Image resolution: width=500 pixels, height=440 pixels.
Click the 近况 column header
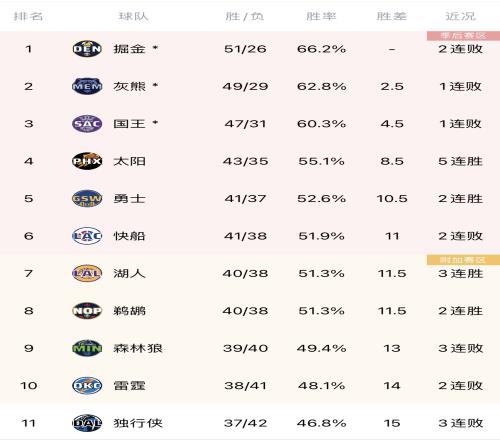pyautogui.click(x=461, y=16)
